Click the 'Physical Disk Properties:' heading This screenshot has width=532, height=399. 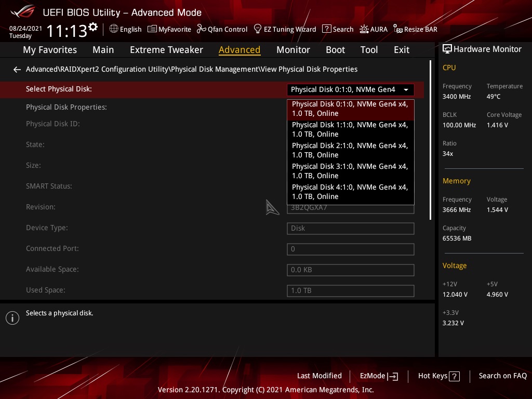pyautogui.click(x=66, y=107)
